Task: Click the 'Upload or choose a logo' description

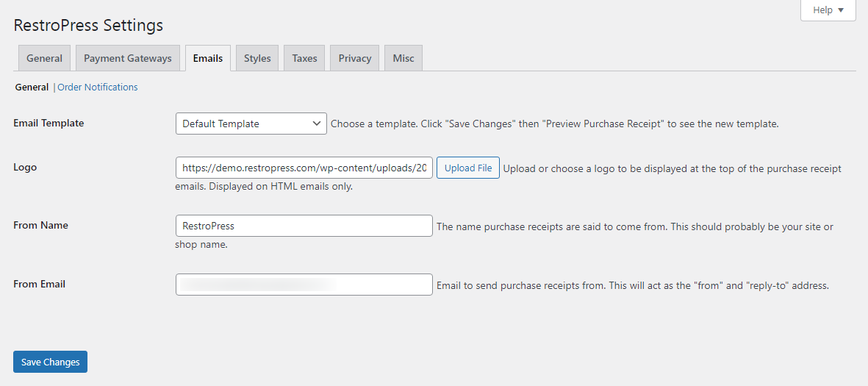Action: tap(508, 177)
